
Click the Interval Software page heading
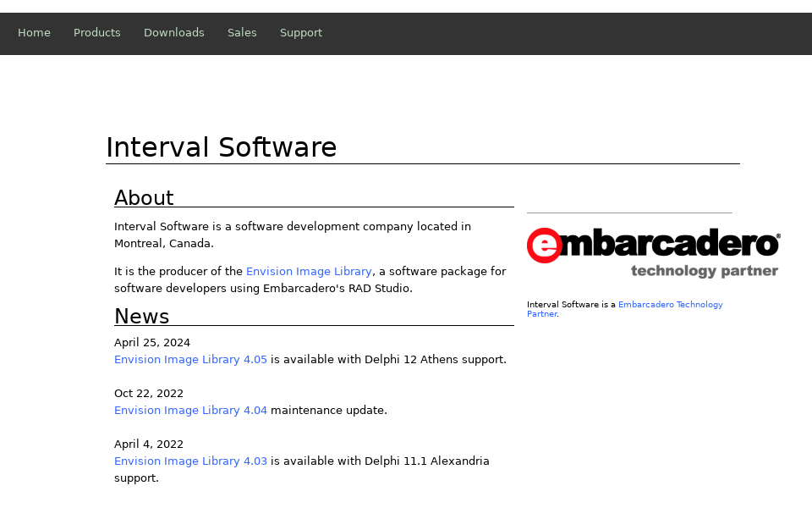tap(222, 147)
